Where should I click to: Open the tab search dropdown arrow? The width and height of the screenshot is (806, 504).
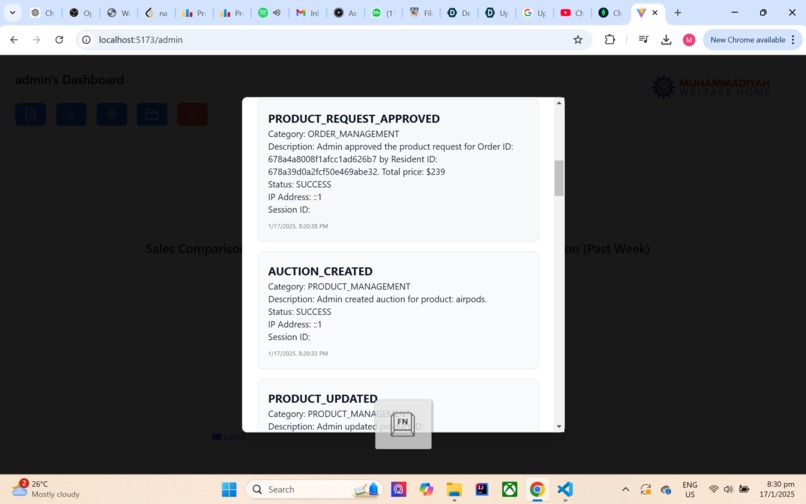[12, 13]
